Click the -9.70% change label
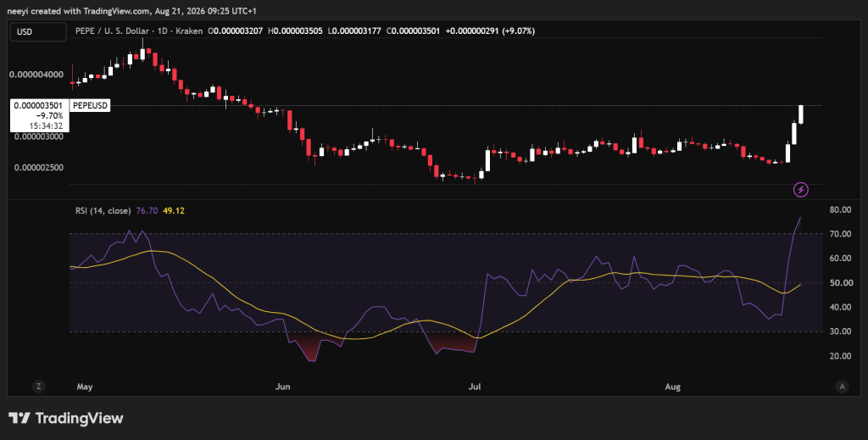This screenshot has height=440, width=868. click(49, 115)
